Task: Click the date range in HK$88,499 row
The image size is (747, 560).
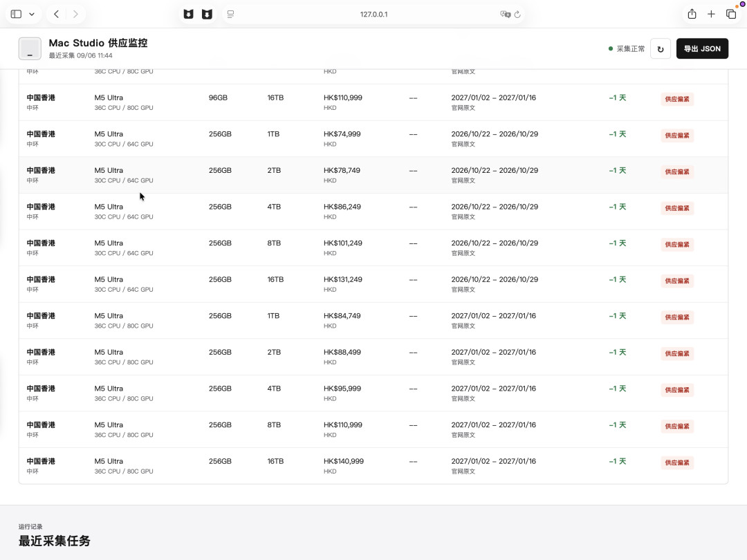Action: click(494, 352)
